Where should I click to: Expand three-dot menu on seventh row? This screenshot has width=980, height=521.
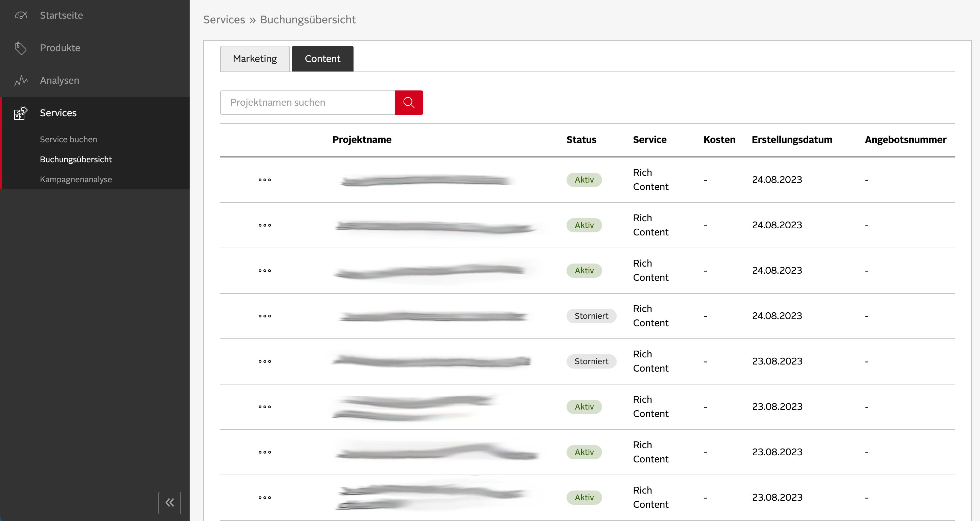tap(264, 452)
